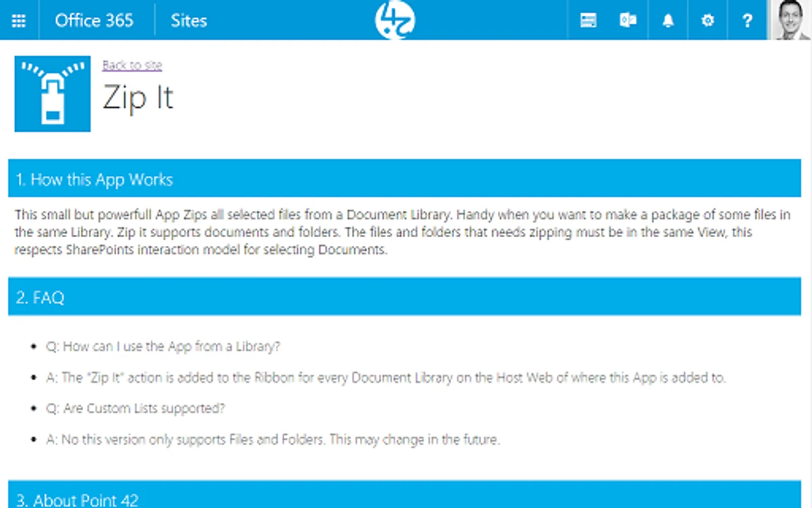Screen dimensions: 812x508
Task: Open the Office 365 home link
Action: (94, 20)
